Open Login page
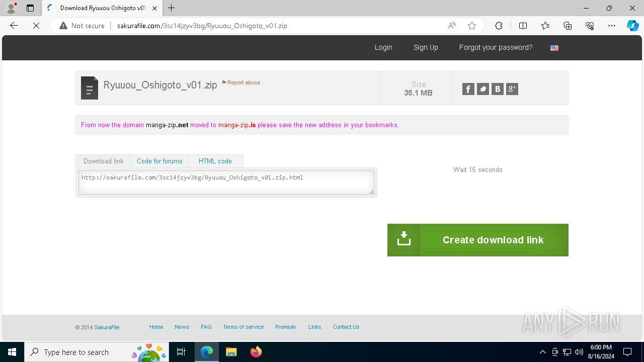Image resolution: width=644 pixels, height=362 pixels. click(383, 47)
